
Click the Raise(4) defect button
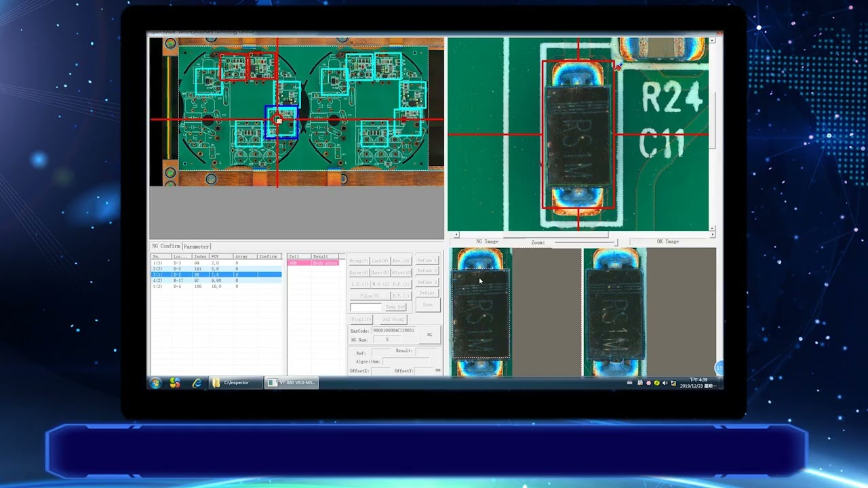359,272
